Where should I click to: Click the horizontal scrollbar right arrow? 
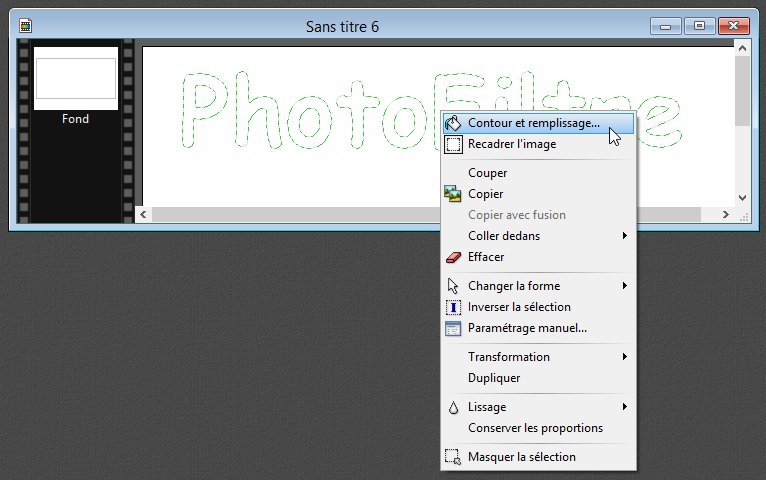point(725,214)
